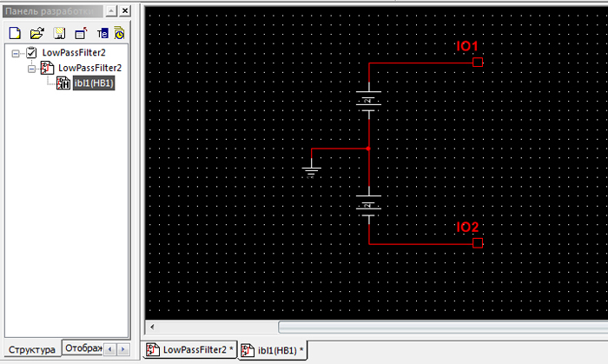The image size is (608, 364).
Task: Click the IO2 label text
Action: [467, 227]
